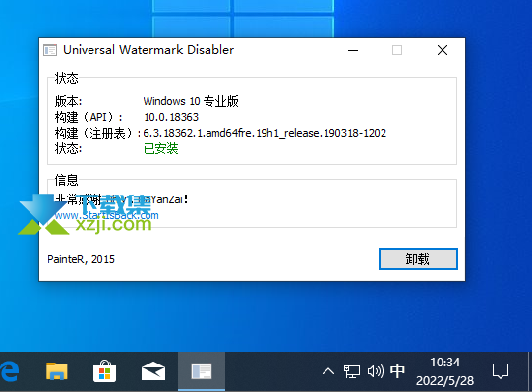Image resolution: width=532 pixels, height=392 pixels.
Task: Expand the hidden tray icons chevron
Action: pyautogui.click(x=328, y=371)
